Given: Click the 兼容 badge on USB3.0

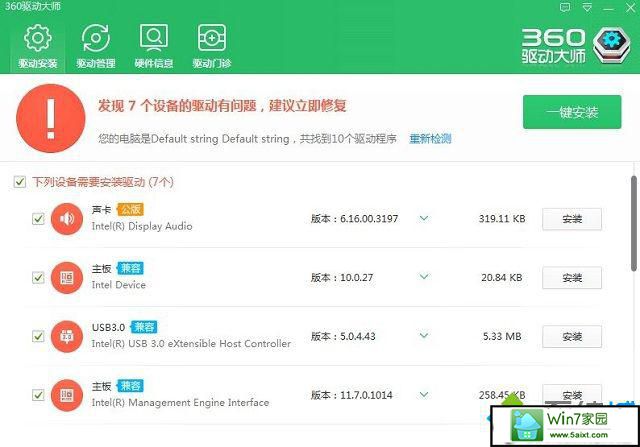Looking at the screenshot, I should coord(144,327).
